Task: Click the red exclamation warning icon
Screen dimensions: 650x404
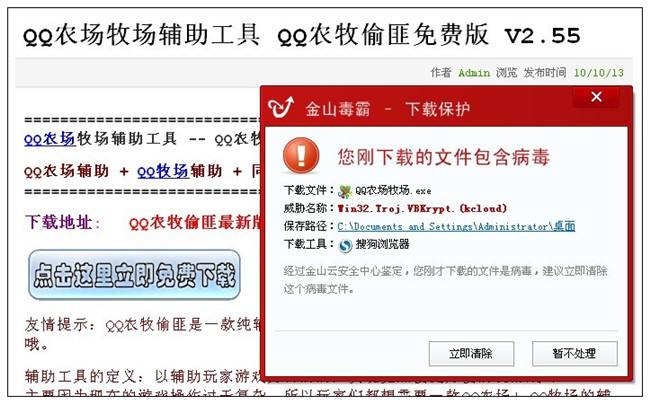Action: [x=301, y=155]
